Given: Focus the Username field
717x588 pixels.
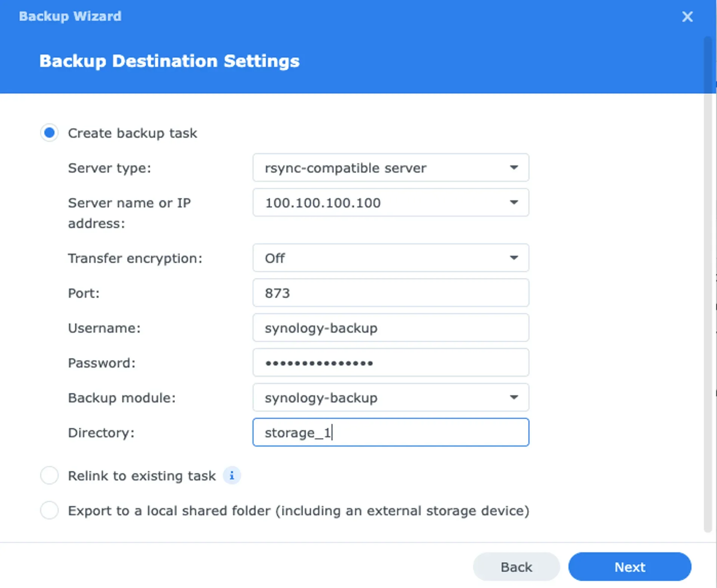Looking at the screenshot, I should [x=391, y=328].
